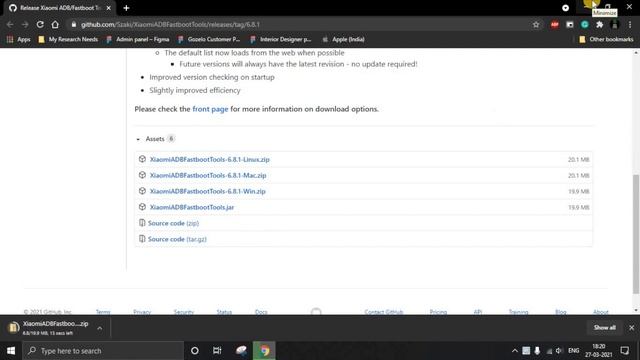Close the downloads bar

pos(631,328)
